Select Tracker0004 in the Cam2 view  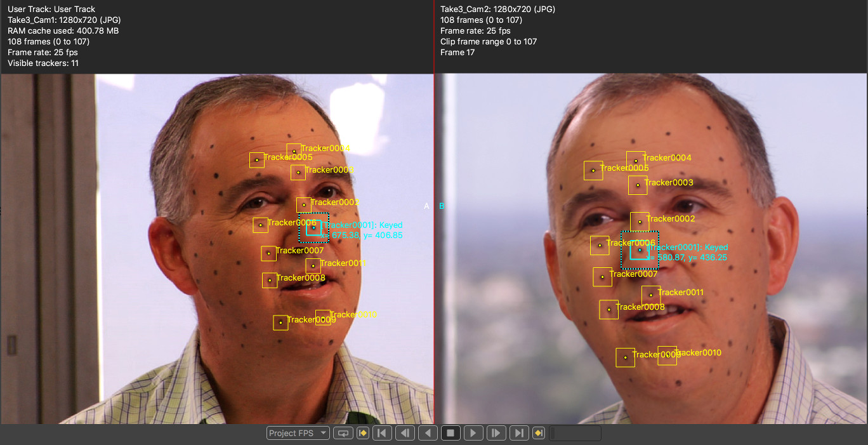636,161
